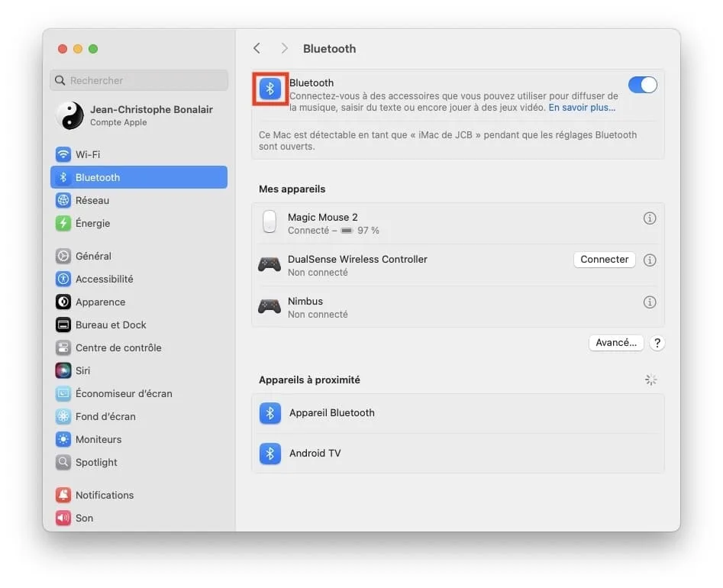723x588 pixels.
Task: Select Réseau label in the sidebar
Action: tap(92, 201)
